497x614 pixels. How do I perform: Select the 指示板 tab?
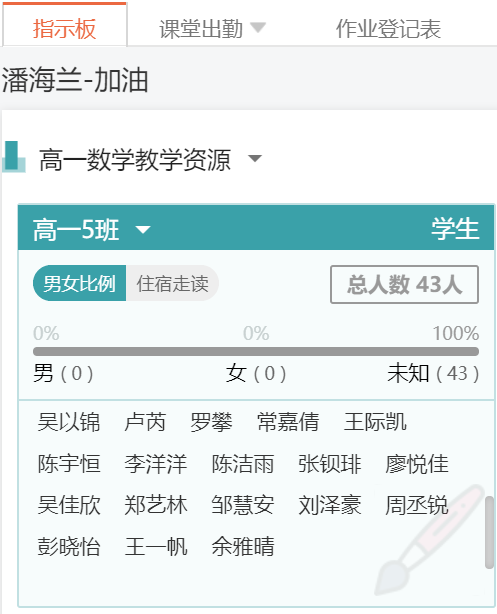click(x=65, y=28)
